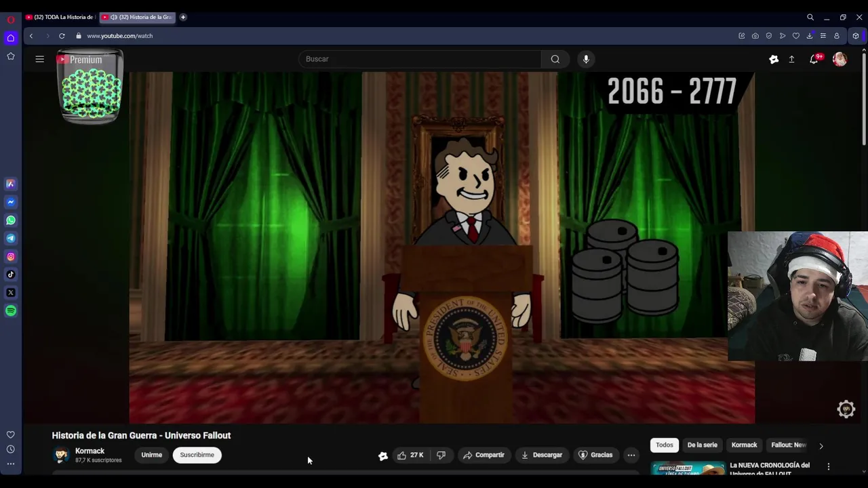Screen dimensions: 868x488
Task: Open YouTube account avatar menu
Action: tap(840, 60)
